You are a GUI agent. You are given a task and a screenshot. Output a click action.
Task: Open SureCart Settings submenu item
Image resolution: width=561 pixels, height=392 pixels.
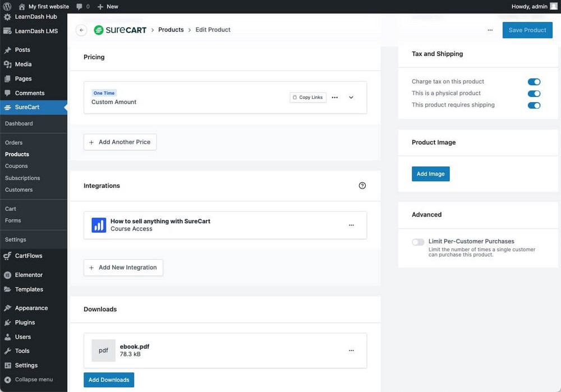[15, 239]
